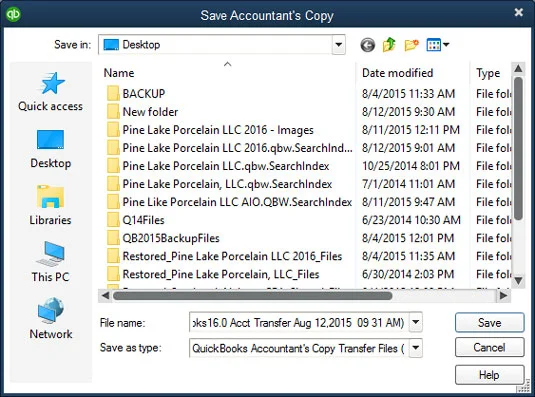Open Libraries in the places sidebar
The image size is (535, 397).
(50, 206)
